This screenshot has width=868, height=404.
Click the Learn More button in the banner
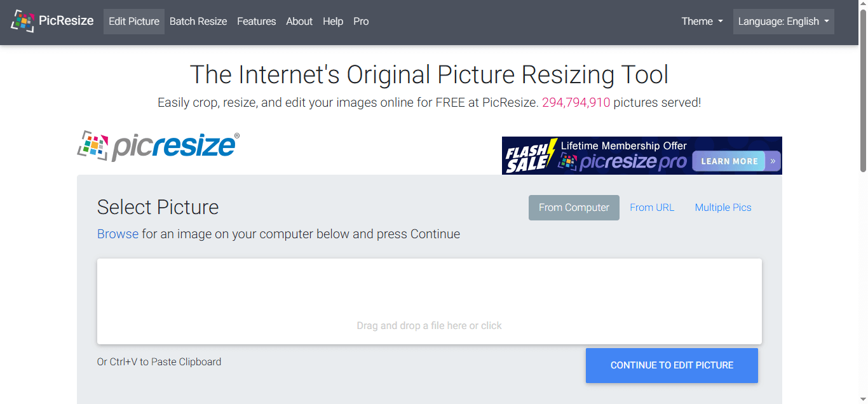point(728,161)
